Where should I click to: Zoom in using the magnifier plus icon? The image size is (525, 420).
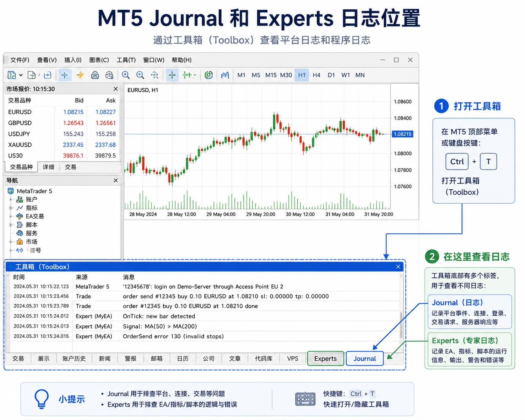pyautogui.click(x=126, y=75)
